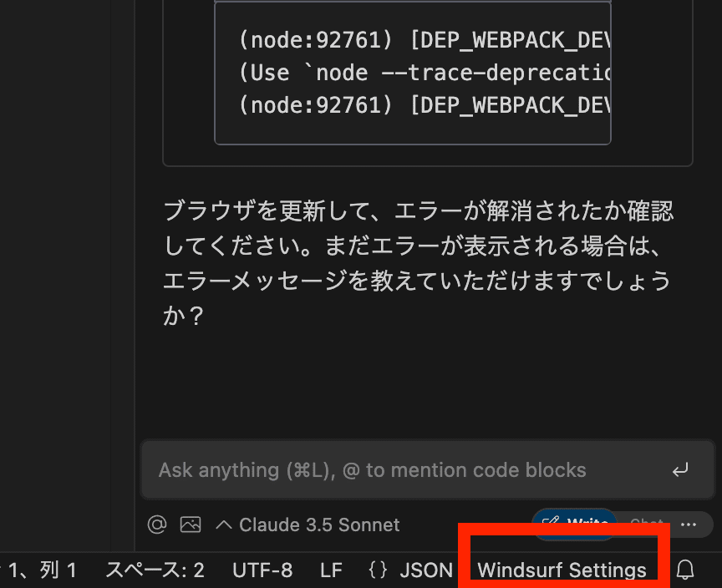
Task: Click the attach image icon
Action: [x=191, y=525]
